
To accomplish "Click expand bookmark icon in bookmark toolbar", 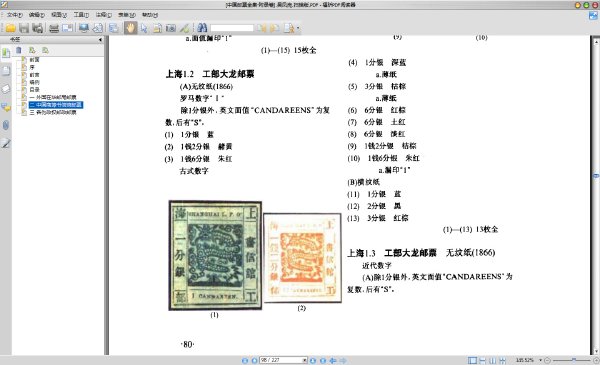I will click(32, 50).
